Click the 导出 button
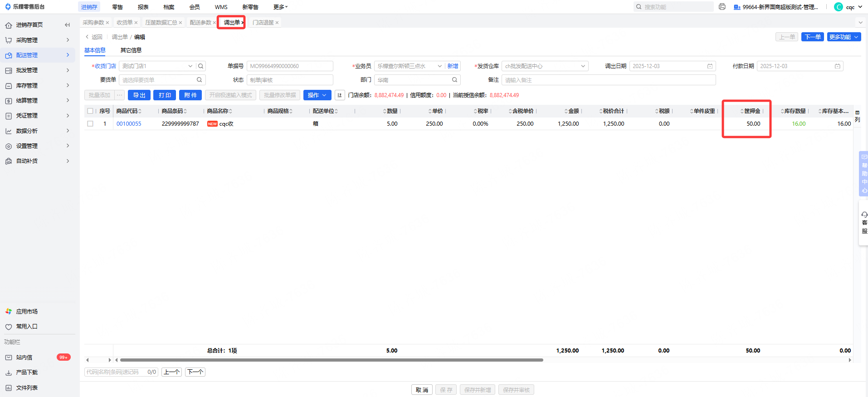The width and height of the screenshot is (868, 397). [139, 95]
